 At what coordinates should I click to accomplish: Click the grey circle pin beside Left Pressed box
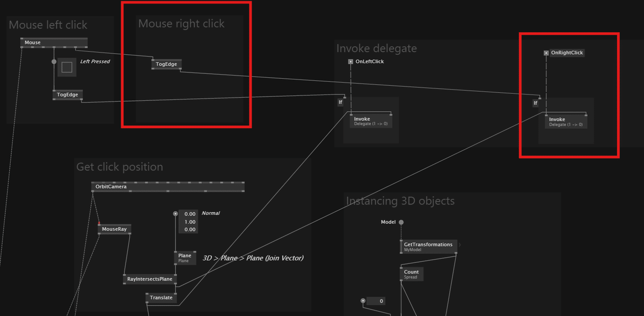[x=54, y=62]
